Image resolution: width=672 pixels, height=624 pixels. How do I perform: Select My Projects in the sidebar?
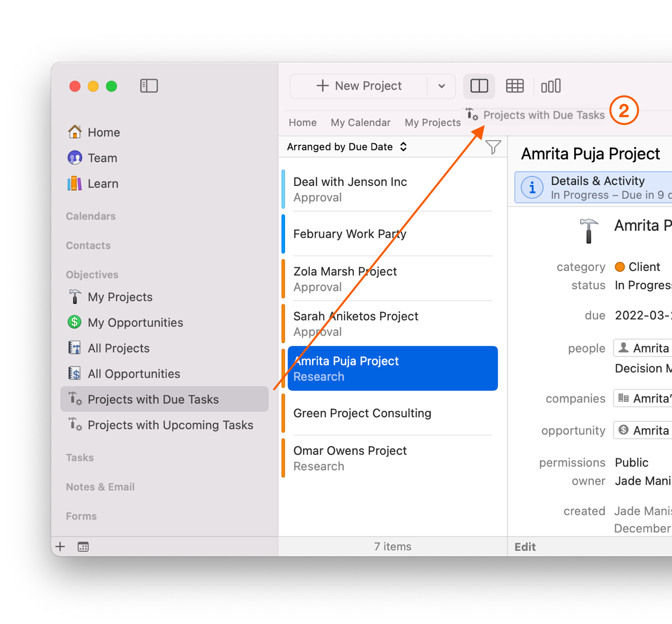click(120, 297)
